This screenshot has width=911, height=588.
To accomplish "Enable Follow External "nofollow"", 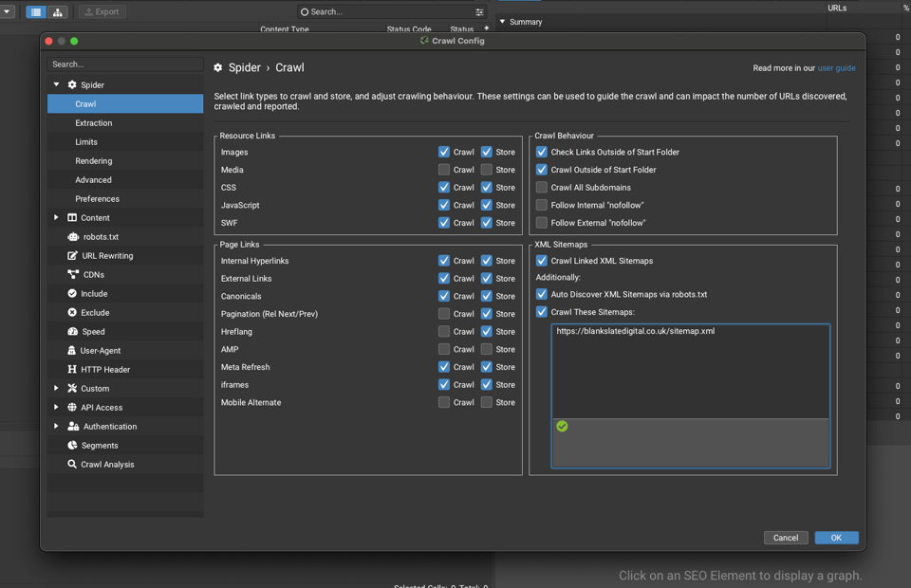I will click(542, 223).
